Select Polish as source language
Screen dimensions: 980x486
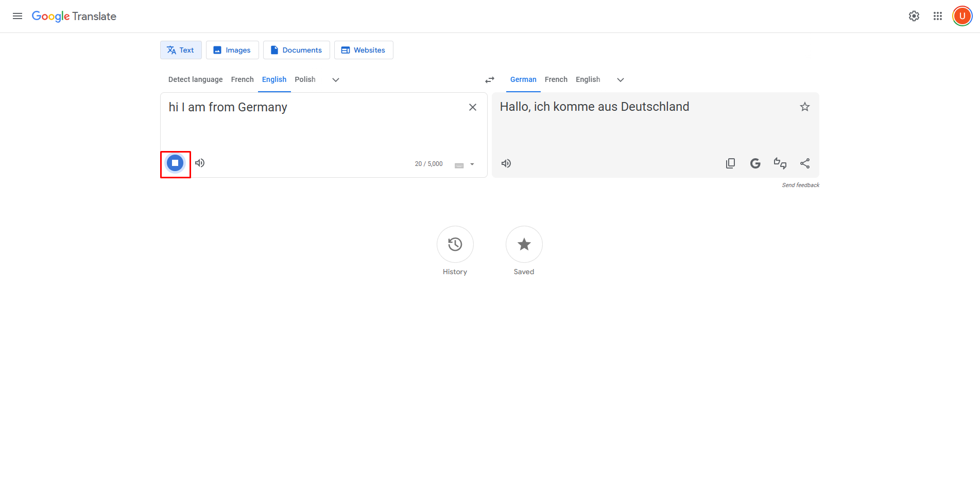pyautogui.click(x=305, y=79)
